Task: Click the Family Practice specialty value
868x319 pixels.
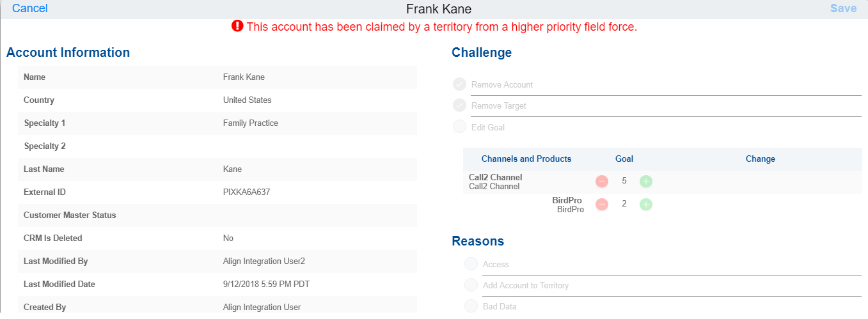Action: point(250,123)
